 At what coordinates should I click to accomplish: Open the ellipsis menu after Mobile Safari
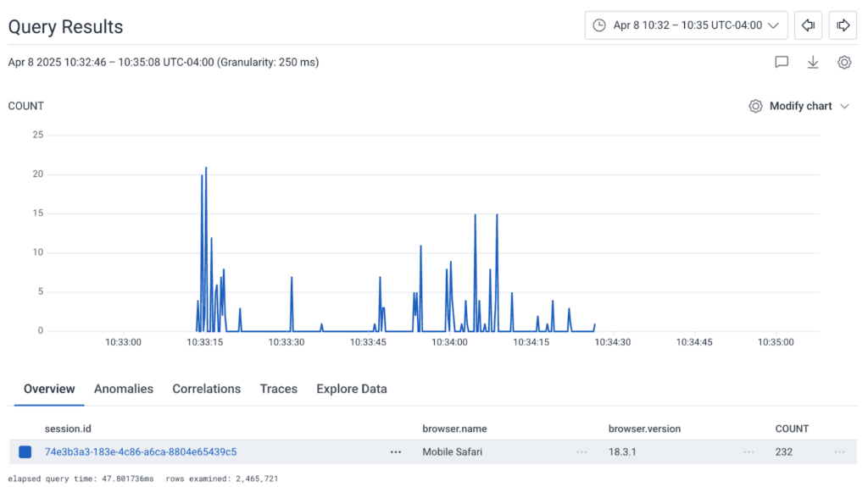581,452
